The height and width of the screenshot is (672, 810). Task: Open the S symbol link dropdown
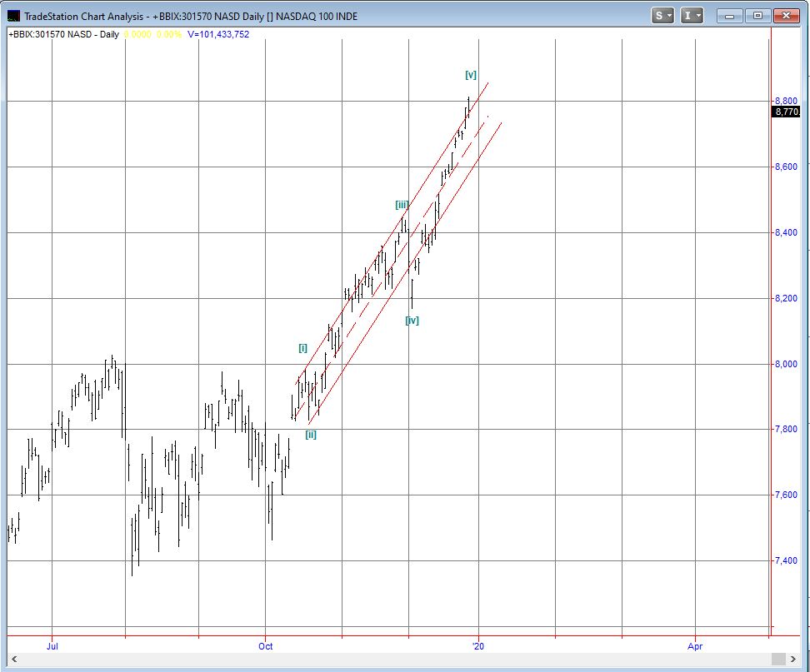[x=664, y=15]
